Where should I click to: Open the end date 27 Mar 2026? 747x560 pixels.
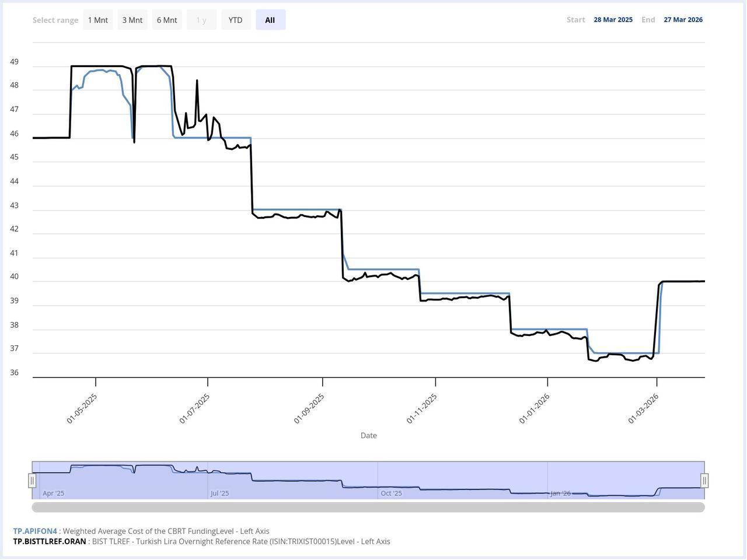(683, 19)
